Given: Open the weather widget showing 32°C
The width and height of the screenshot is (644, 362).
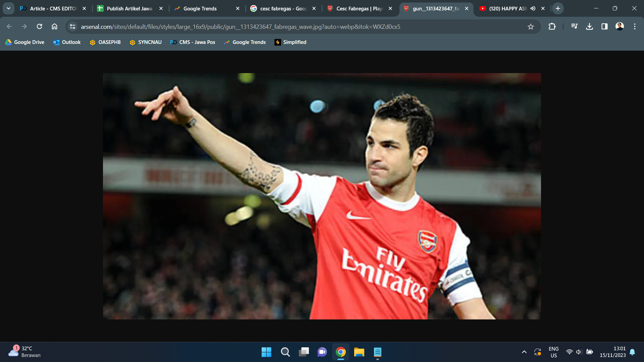Looking at the screenshot, I should [24, 352].
